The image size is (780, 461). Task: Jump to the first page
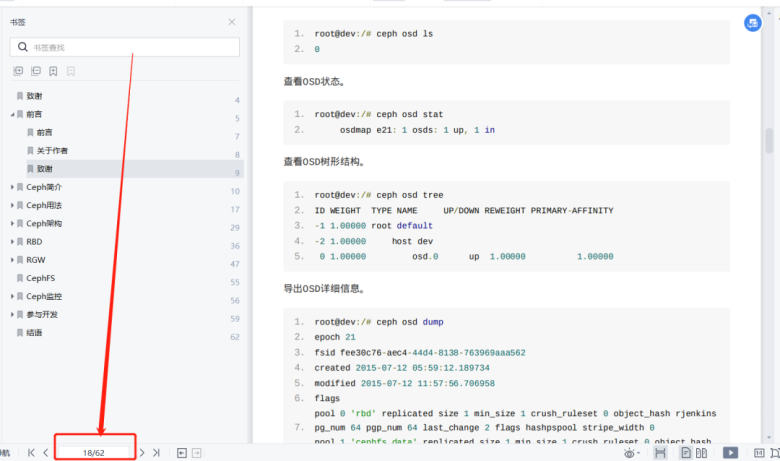tap(31, 453)
